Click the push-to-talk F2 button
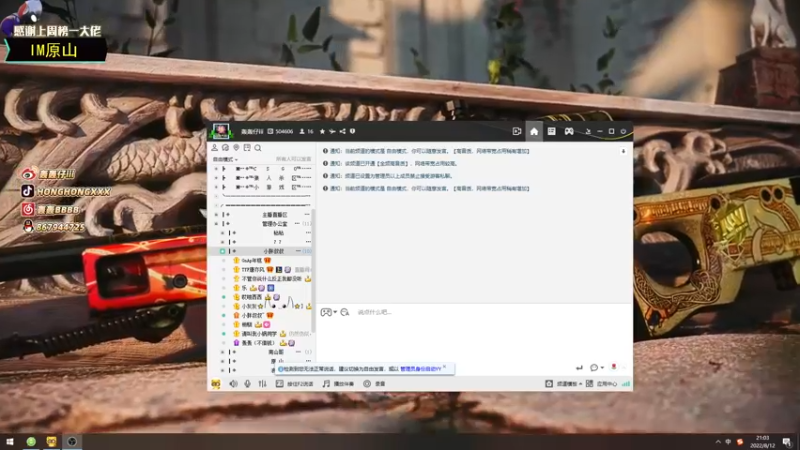The image size is (800, 450). point(295,384)
